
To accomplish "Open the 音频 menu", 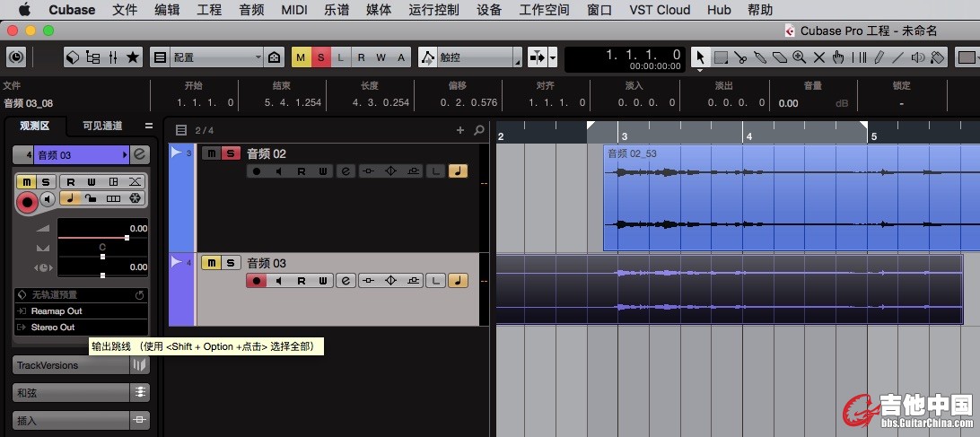I will 252,9.
